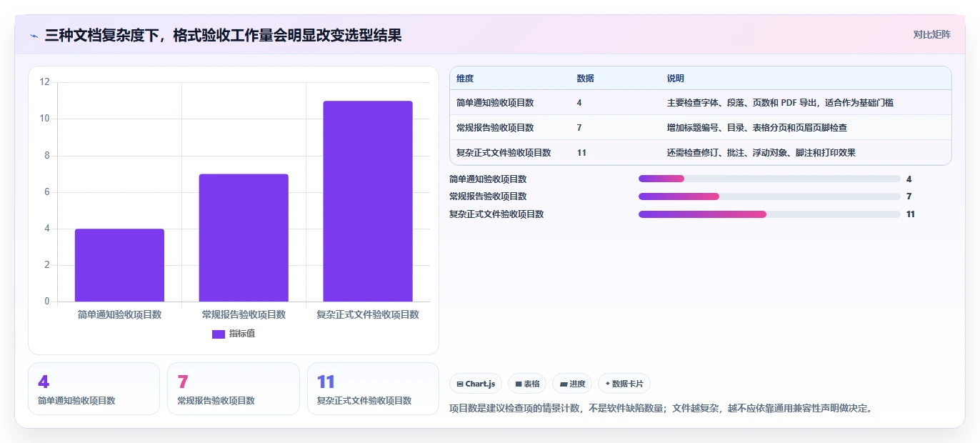Click the stat card showing pink 7

234,389
